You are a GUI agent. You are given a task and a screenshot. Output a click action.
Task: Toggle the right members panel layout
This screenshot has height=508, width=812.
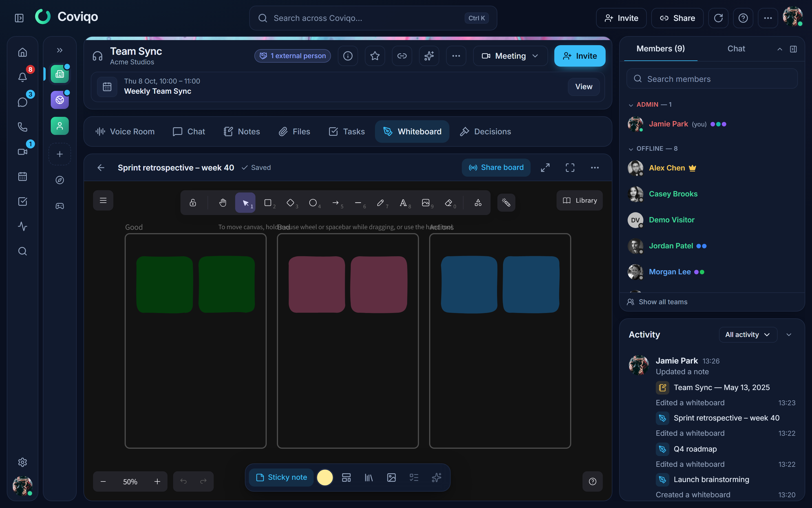pos(793,49)
